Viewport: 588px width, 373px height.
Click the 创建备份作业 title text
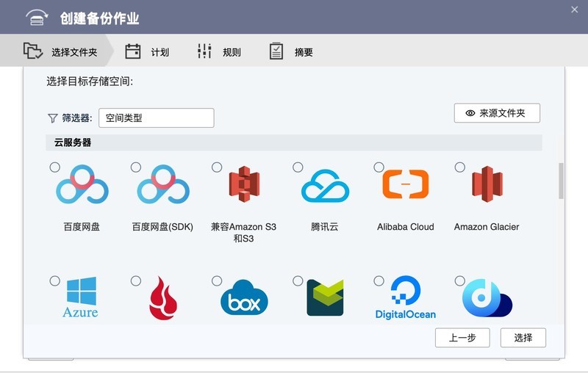(100, 18)
